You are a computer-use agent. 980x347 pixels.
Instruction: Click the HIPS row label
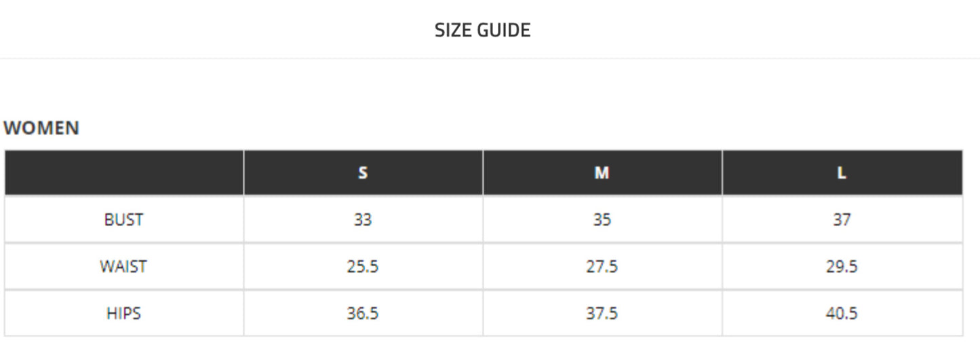point(123,313)
